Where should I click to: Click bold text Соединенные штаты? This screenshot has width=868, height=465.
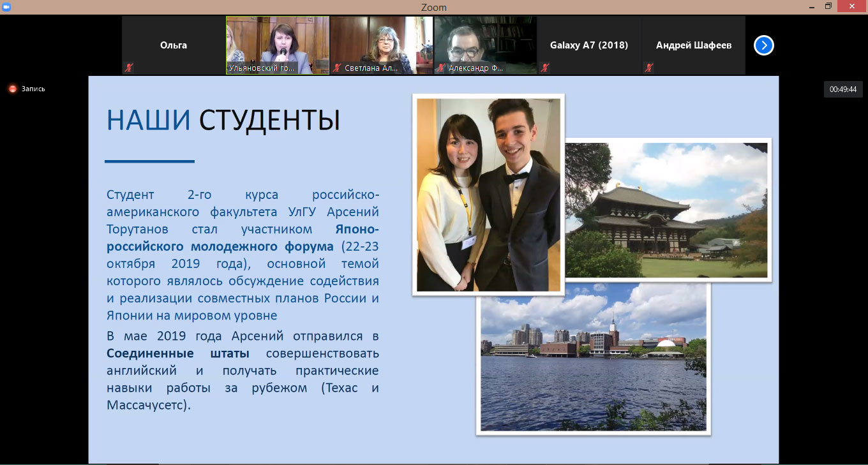(178, 353)
